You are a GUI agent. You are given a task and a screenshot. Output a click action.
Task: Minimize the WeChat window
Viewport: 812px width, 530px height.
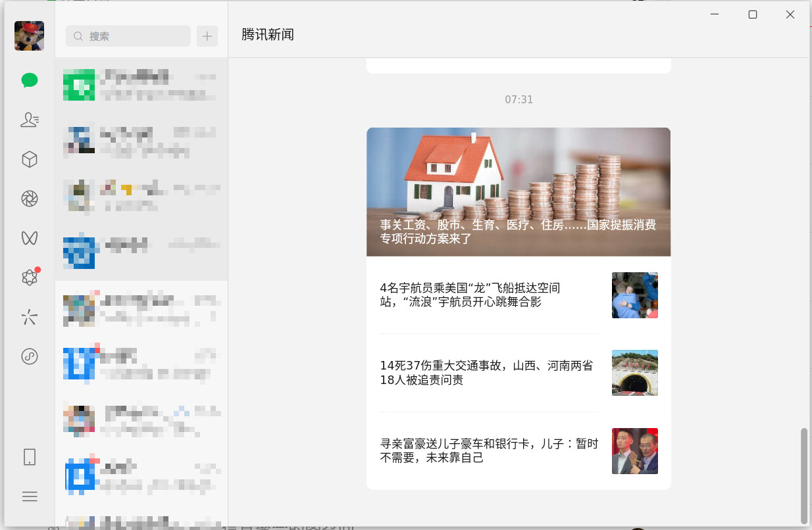(715, 14)
